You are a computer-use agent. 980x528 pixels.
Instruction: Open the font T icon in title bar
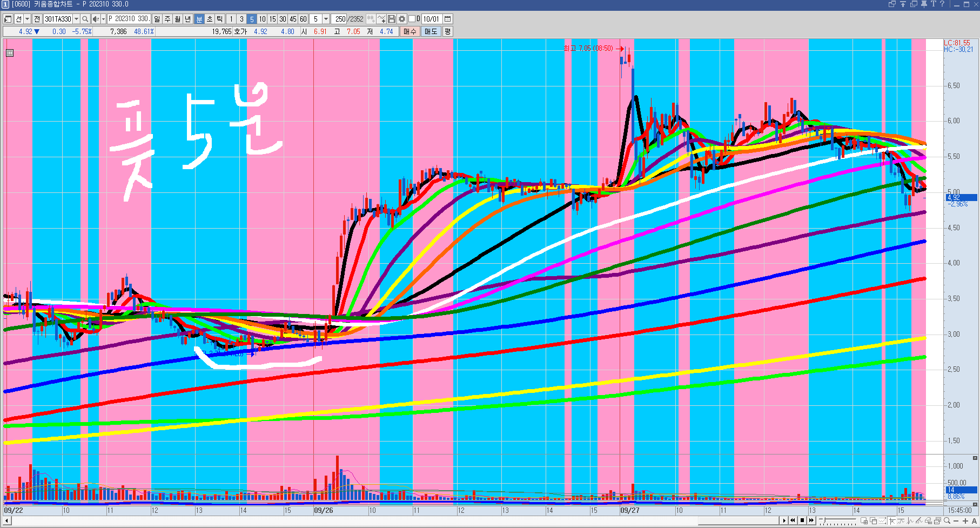(933, 4)
